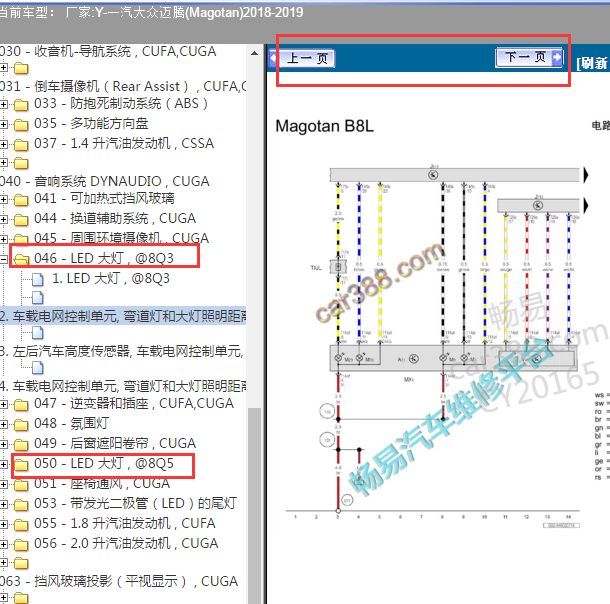Screen dimensions: 610x604
Task: Expand the 037 - 1.4 升汽油发动机 node
Action: click(x=5, y=145)
